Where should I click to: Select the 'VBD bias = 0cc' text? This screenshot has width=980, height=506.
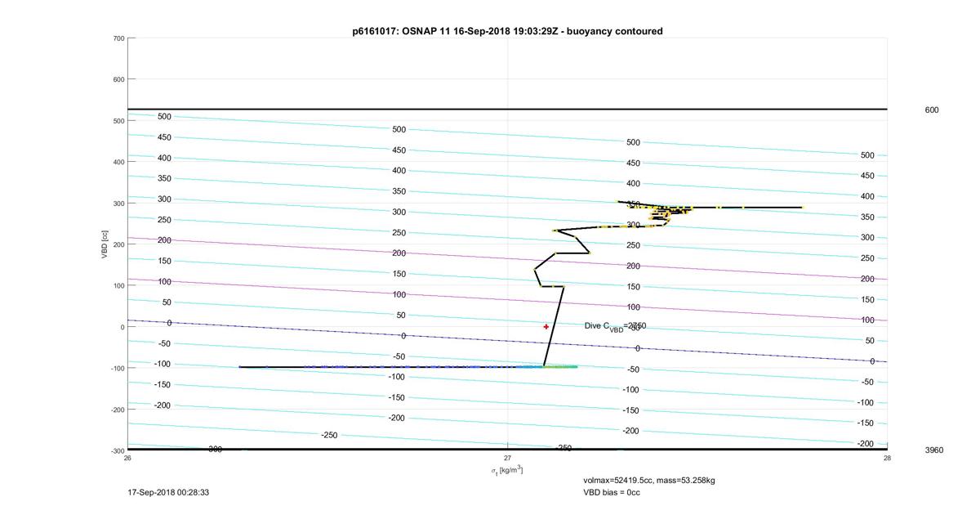click(x=611, y=493)
